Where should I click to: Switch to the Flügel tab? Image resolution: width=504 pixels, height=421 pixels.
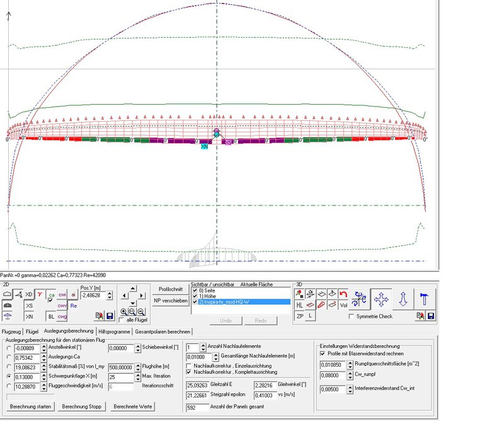(32, 332)
